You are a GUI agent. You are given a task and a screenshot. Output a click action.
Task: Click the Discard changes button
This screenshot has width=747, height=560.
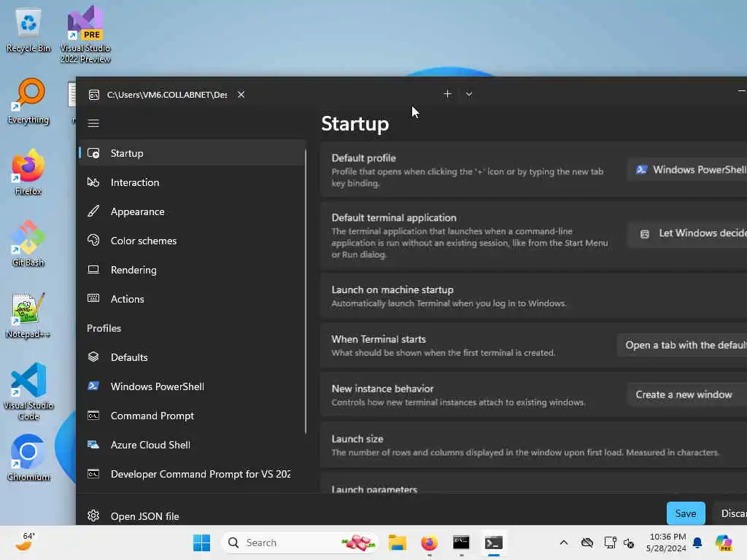point(731,513)
